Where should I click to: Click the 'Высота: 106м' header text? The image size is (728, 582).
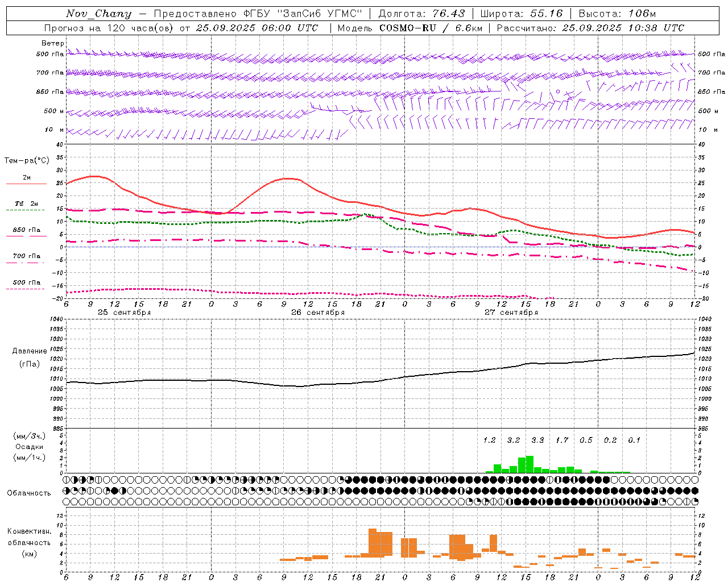pos(617,14)
